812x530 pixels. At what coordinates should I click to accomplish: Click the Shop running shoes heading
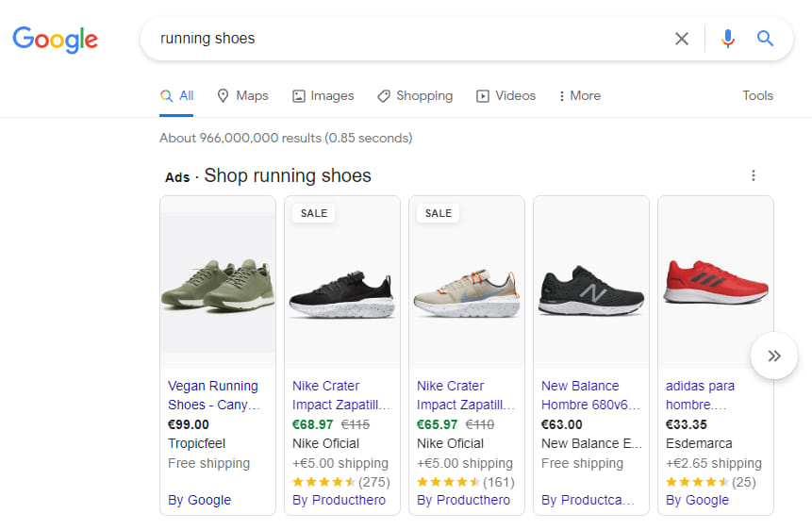pos(288,175)
